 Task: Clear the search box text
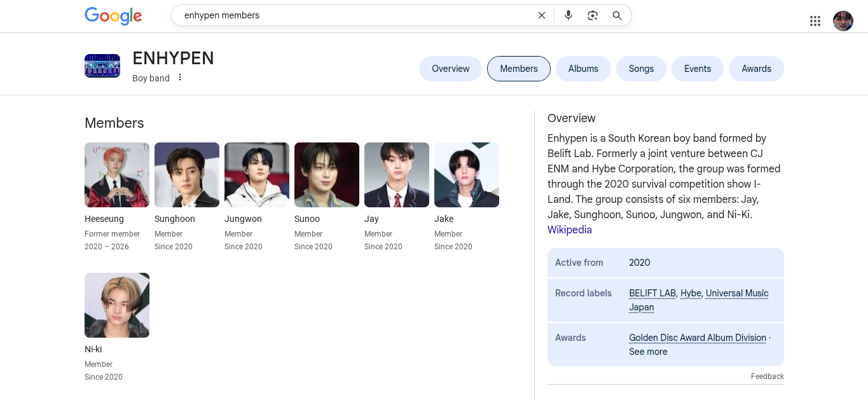pos(542,15)
